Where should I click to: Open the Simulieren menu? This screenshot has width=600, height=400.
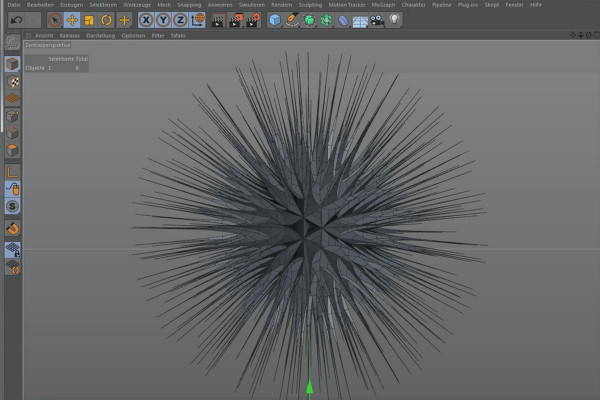[252, 5]
